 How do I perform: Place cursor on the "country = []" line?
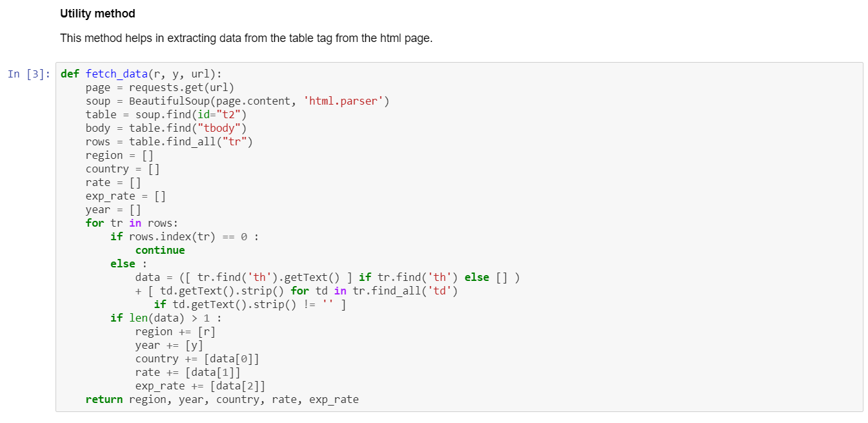(123, 169)
